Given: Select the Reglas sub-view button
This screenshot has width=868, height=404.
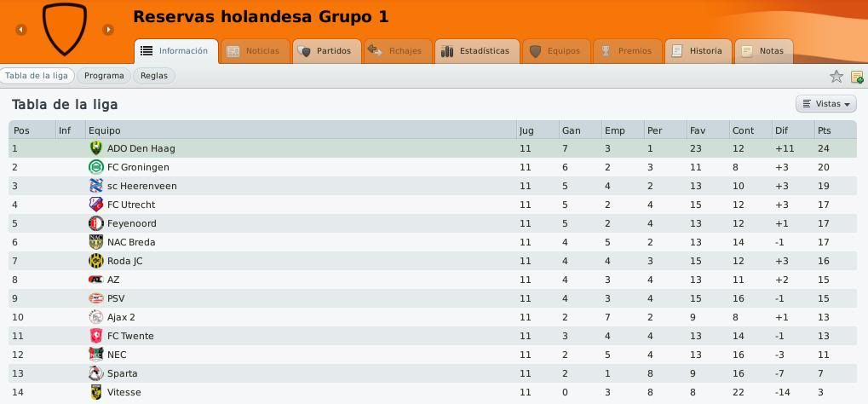Looking at the screenshot, I should 154,76.
